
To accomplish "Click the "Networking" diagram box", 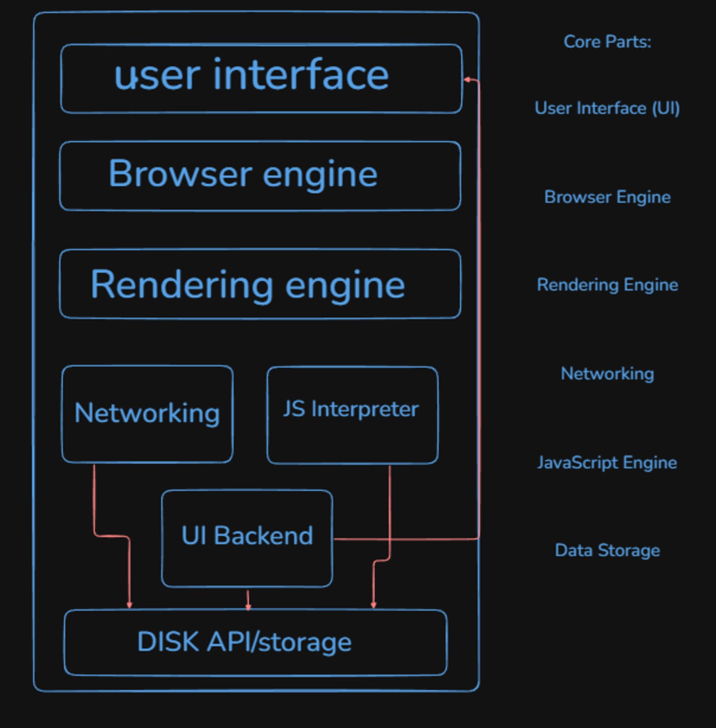I will click(147, 414).
